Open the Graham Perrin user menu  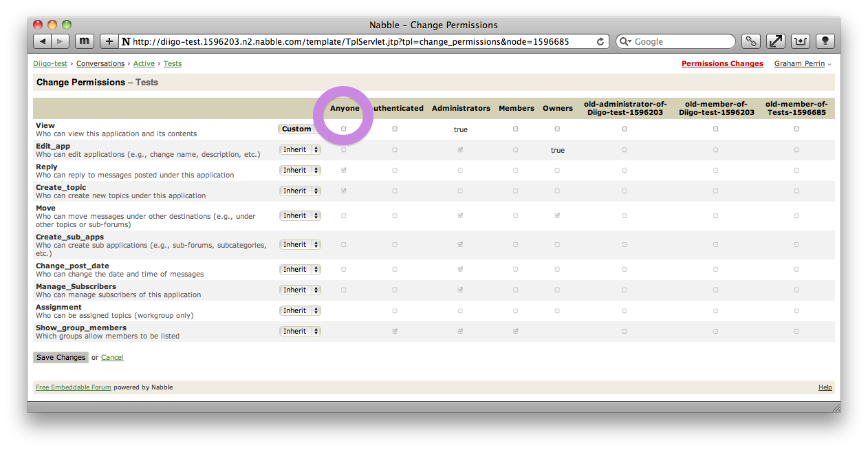pos(802,64)
